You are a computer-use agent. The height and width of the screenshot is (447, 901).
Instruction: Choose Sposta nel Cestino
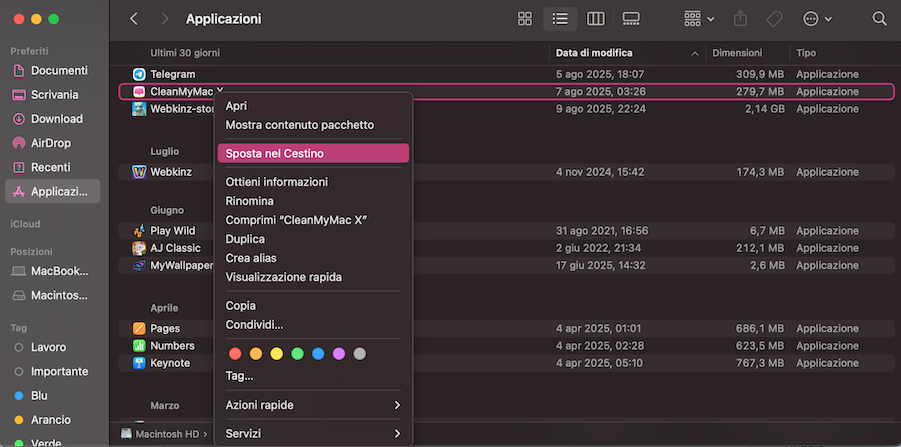(313, 153)
